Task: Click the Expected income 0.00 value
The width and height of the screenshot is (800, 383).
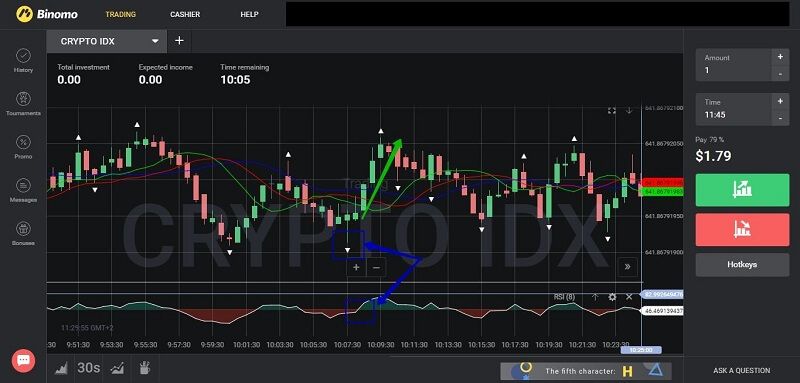Action: pos(150,80)
